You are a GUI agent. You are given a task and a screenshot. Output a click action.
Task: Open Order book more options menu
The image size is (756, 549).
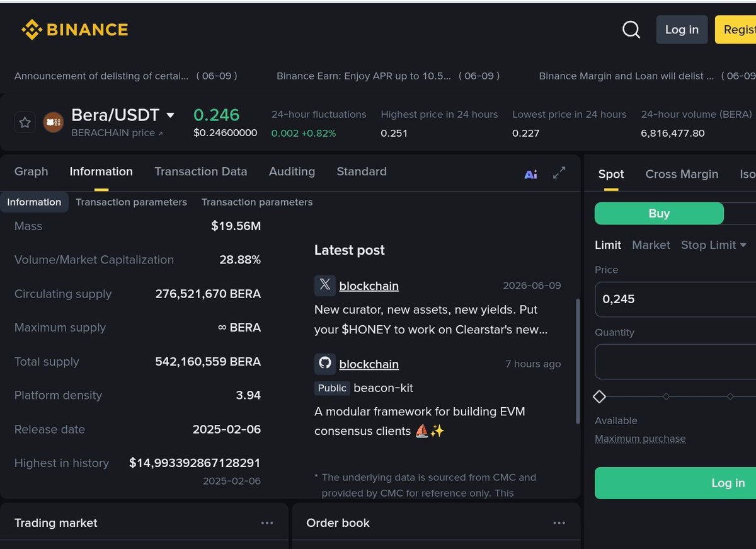(559, 523)
